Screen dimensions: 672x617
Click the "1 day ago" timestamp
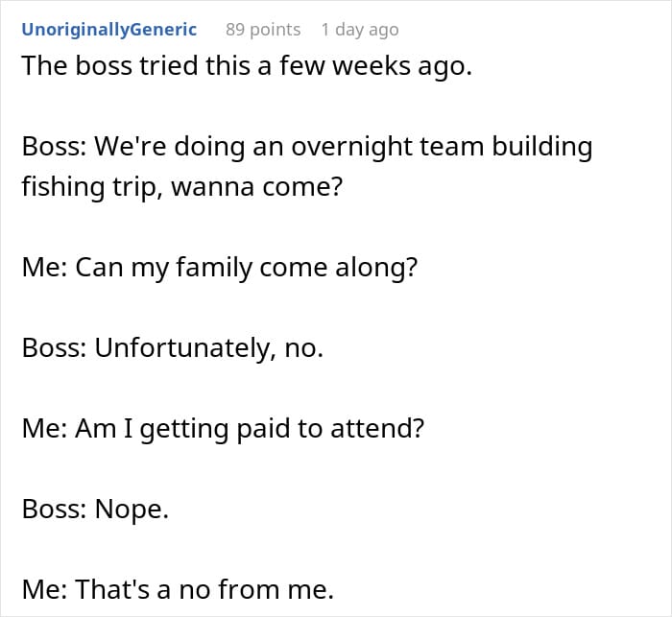coord(359,30)
